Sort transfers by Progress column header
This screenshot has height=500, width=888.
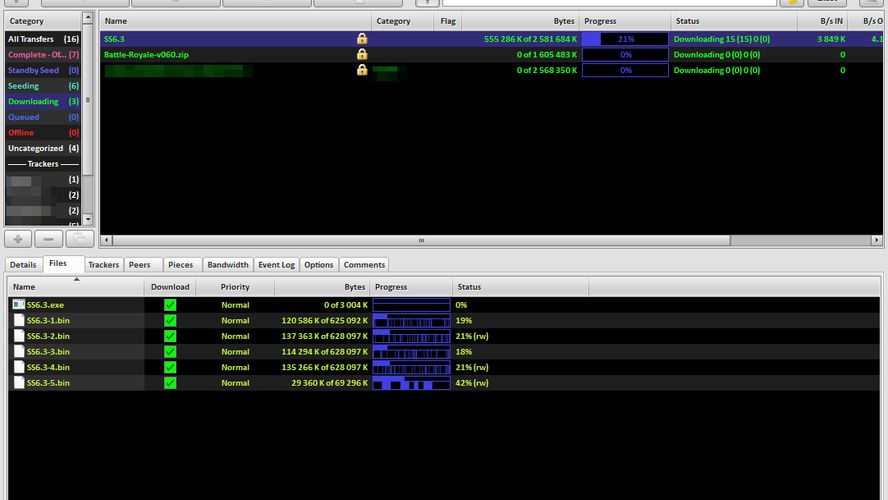625,21
